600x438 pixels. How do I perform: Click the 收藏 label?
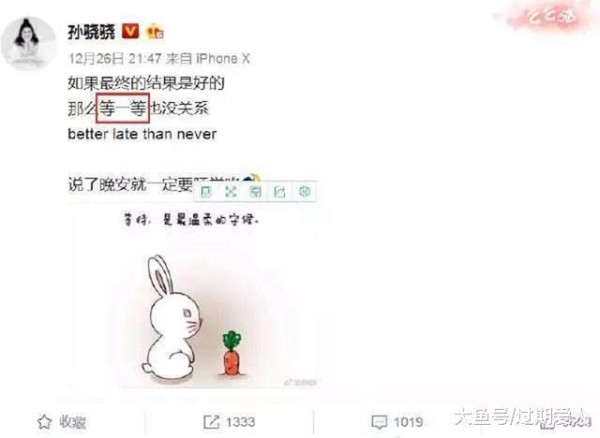(72, 422)
